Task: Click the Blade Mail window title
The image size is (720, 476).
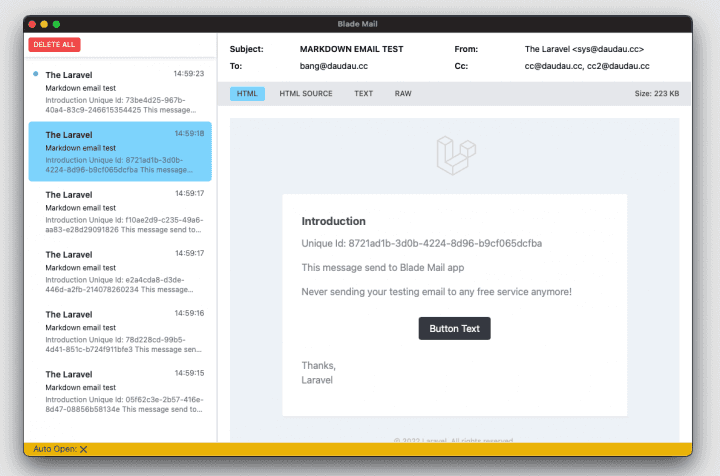Action: pyautogui.click(x=357, y=24)
